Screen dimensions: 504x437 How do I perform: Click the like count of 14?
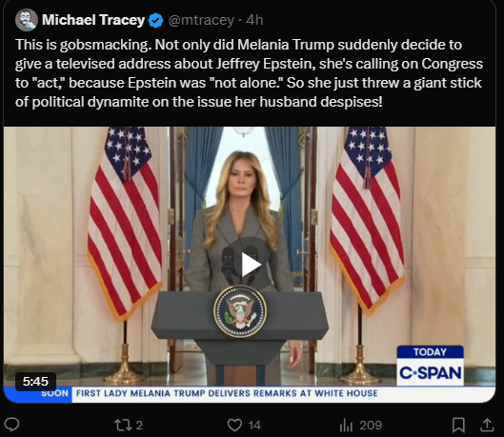(254, 426)
